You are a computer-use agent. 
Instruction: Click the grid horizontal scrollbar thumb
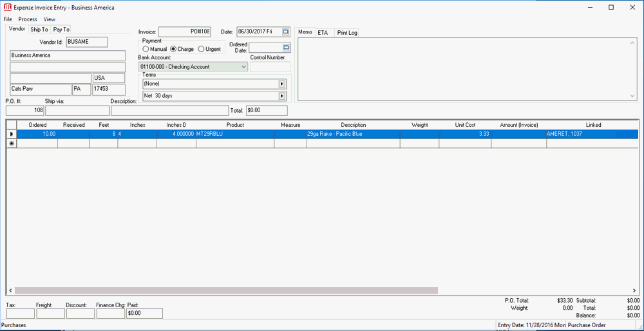coord(226,290)
